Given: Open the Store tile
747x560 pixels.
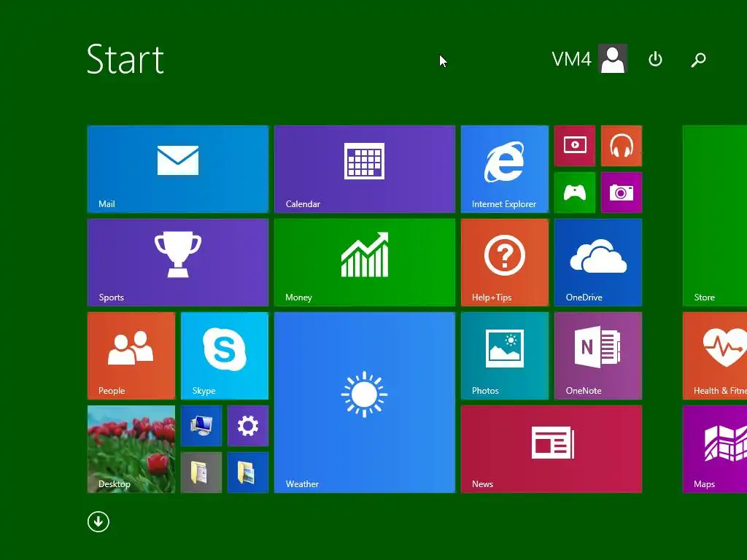Looking at the screenshot, I should [715, 216].
